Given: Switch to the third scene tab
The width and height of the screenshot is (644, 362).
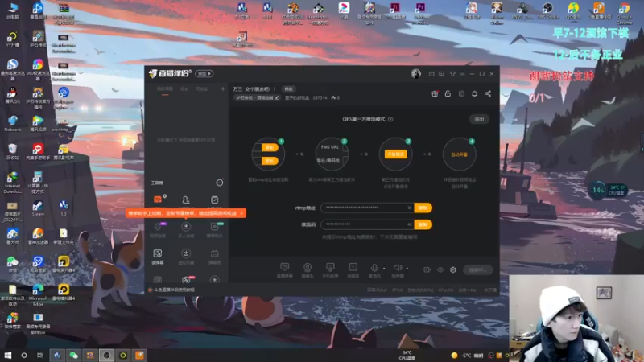Looking at the screenshot, I should (x=202, y=89).
